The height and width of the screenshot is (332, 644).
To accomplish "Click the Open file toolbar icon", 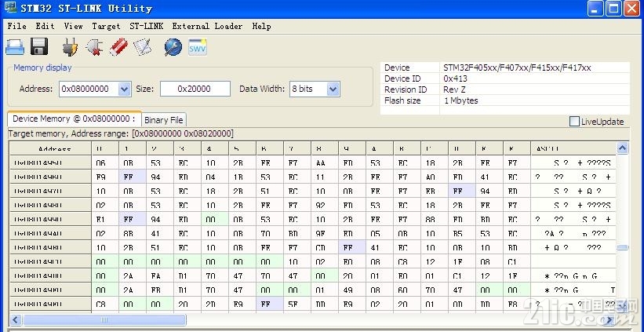I will click(x=15, y=47).
